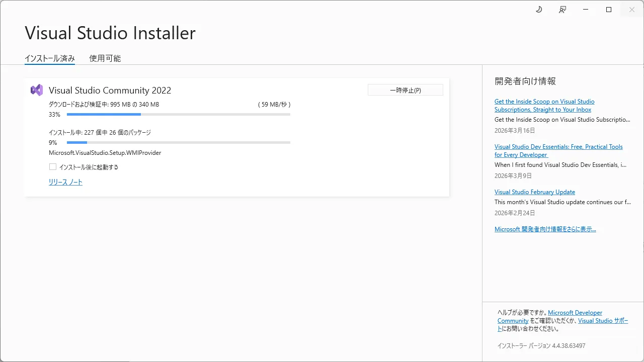644x362 pixels.
Task: Open feedback with the send-a-smile icon
Action: tap(562, 9)
